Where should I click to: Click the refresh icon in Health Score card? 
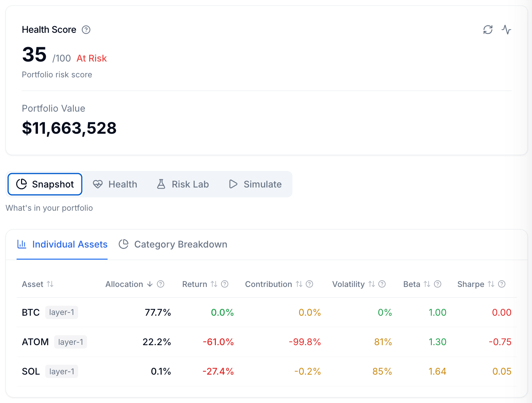tap(488, 30)
